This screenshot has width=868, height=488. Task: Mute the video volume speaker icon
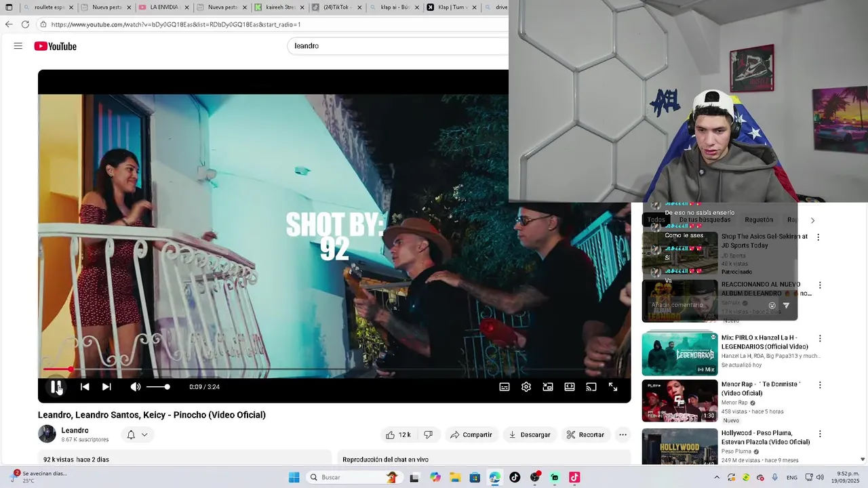(136, 387)
